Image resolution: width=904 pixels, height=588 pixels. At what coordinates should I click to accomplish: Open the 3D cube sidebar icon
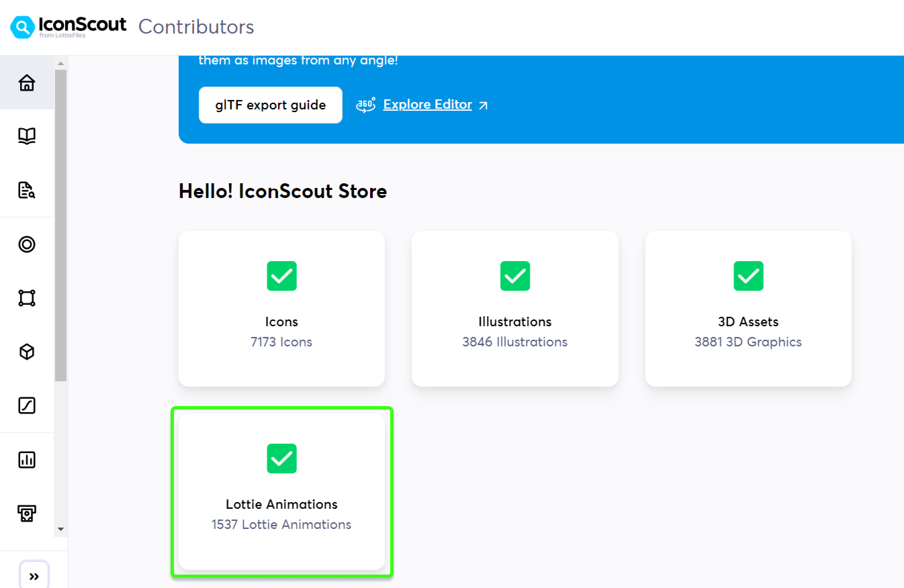(27, 352)
